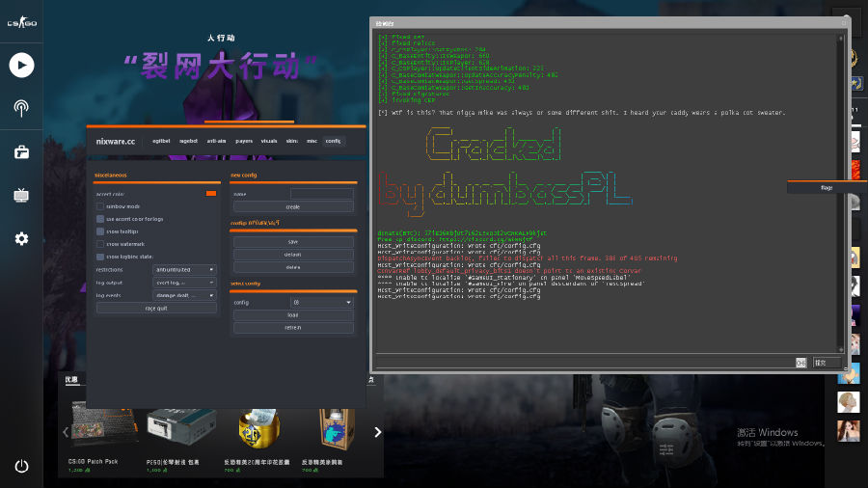Switch to the misc tab

312,141
